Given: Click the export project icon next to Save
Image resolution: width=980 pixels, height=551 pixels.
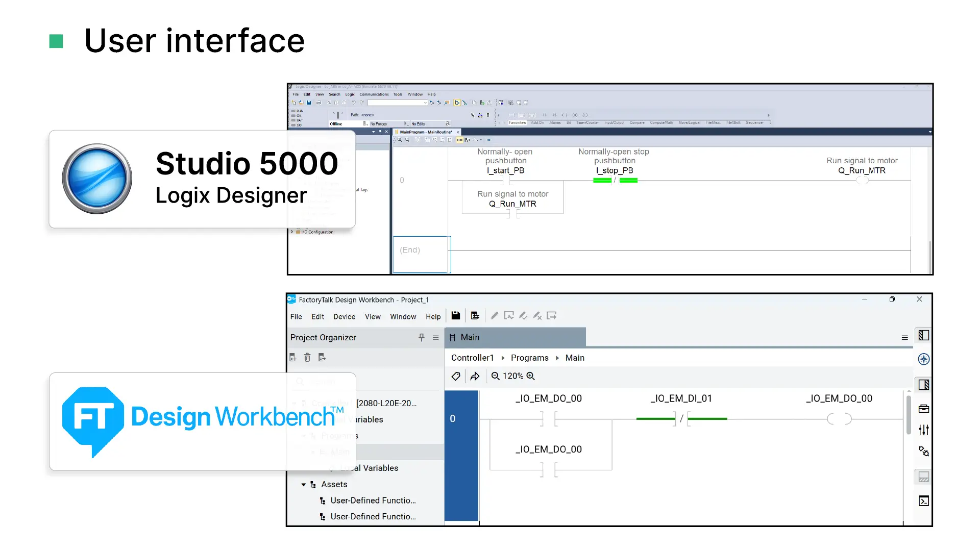Looking at the screenshot, I should (475, 316).
